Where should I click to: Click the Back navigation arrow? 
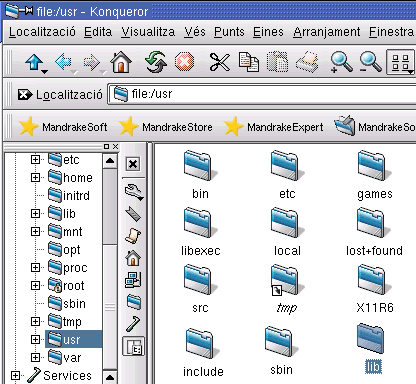pyautogui.click(x=64, y=62)
